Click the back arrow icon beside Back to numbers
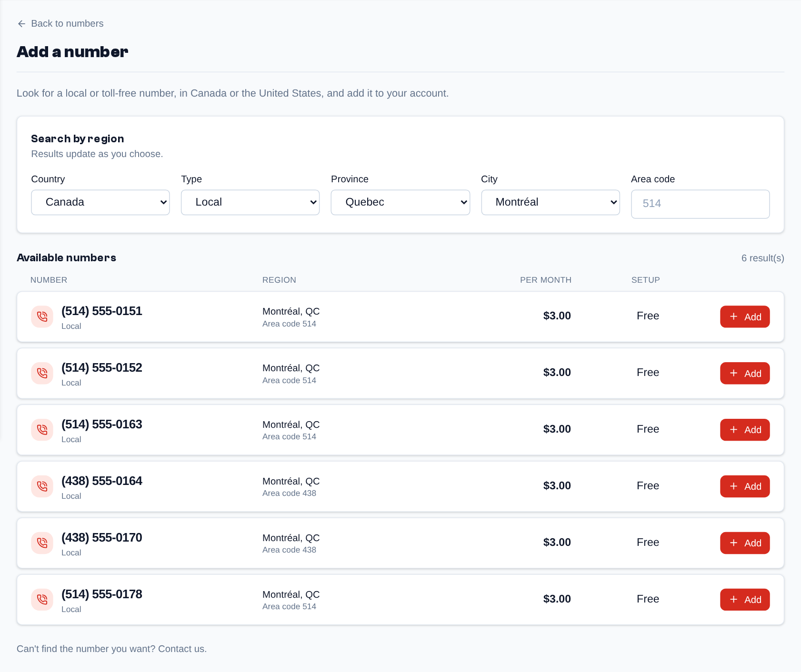The height and width of the screenshot is (672, 801). (x=21, y=24)
